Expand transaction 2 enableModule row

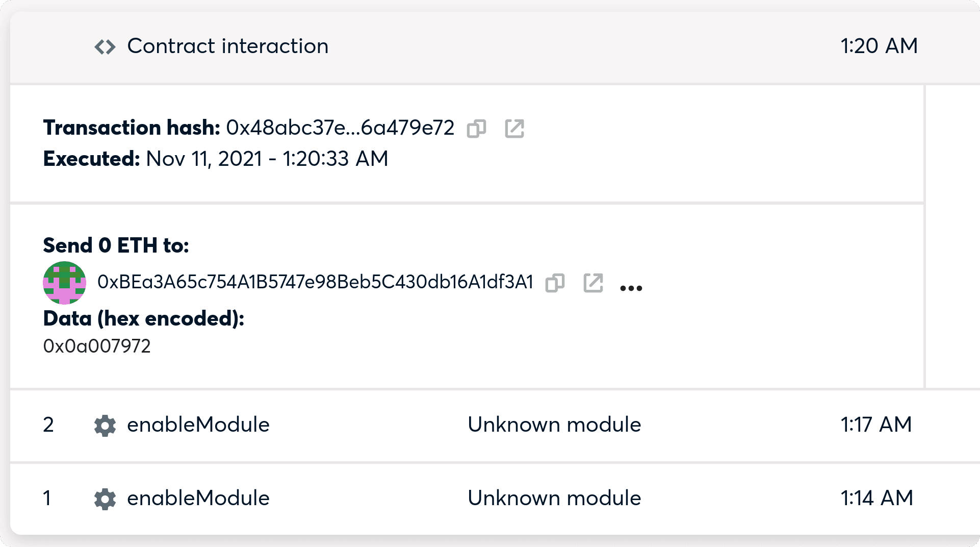coord(495,426)
